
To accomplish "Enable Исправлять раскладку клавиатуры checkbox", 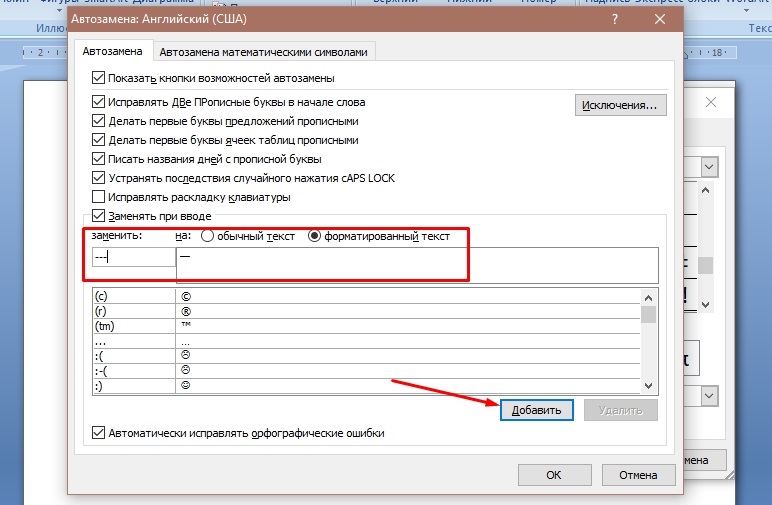I will point(98,197).
